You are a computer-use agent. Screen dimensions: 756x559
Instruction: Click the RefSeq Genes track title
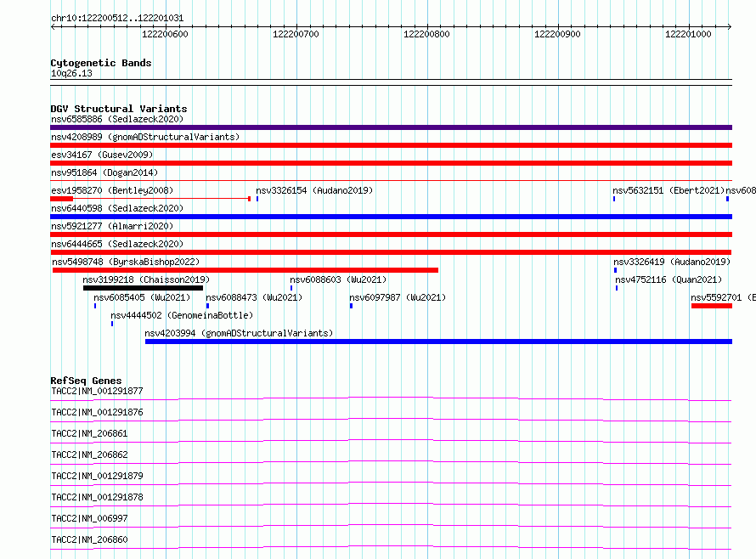pyautogui.click(x=86, y=381)
